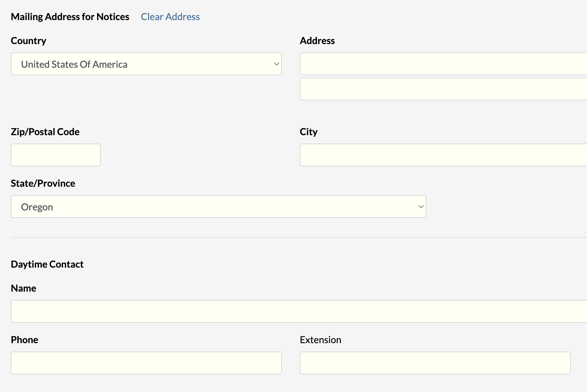Image resolution: width=587 pixels, height=392 pixels.
Task: Click the Address label
Action: [x=317, y=41]
